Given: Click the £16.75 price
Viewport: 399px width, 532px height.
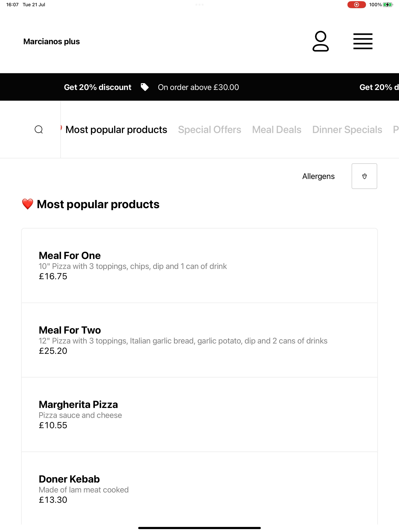Looking at the screenshot, I should click(x=53, y=276).
